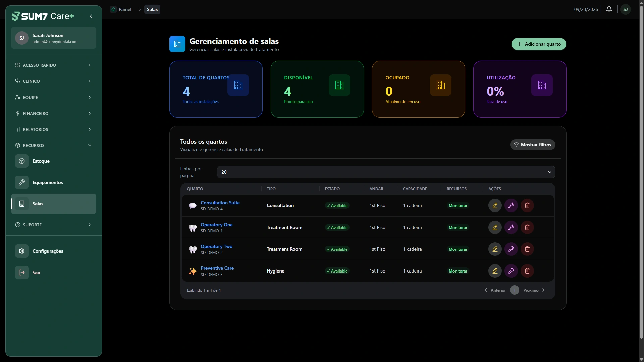Viewport: 644px width, 362px height.
Task: Open the Operatory One room link
Action: 216,225
